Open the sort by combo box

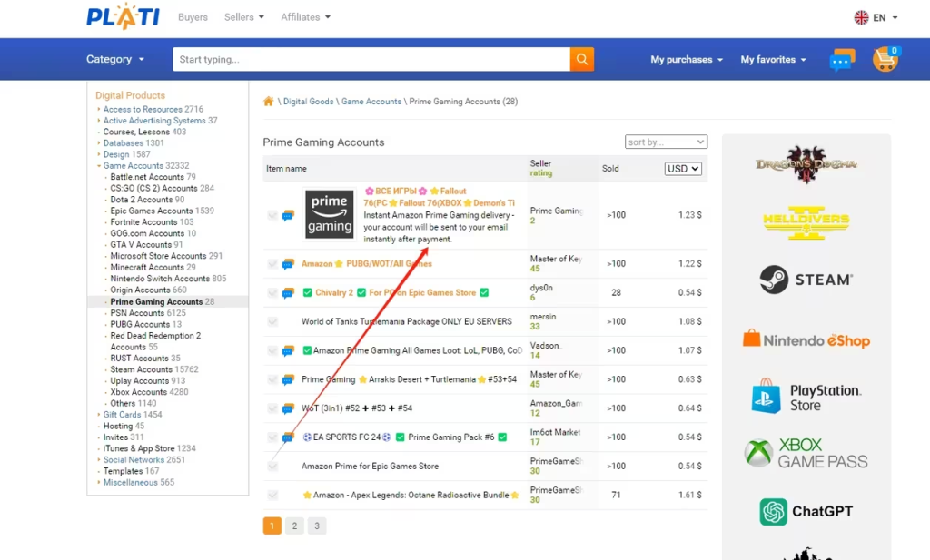pos(666,142)
